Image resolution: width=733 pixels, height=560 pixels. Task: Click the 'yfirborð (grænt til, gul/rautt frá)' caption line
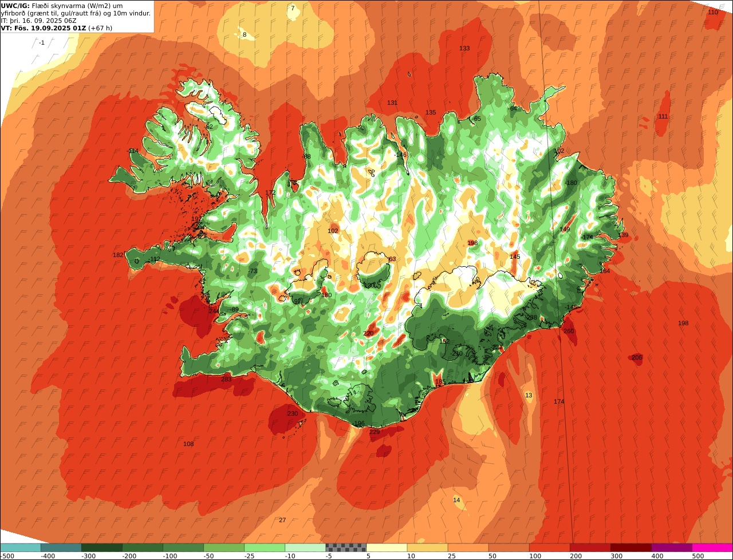pyautogui.click(x=76, y=13)
